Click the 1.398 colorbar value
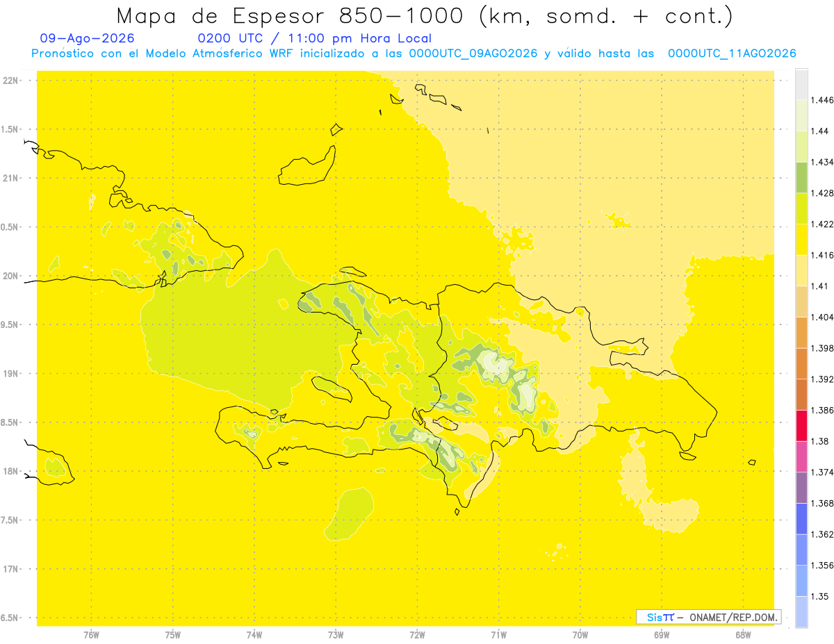 pyautogui.click(x=821, y=348)
